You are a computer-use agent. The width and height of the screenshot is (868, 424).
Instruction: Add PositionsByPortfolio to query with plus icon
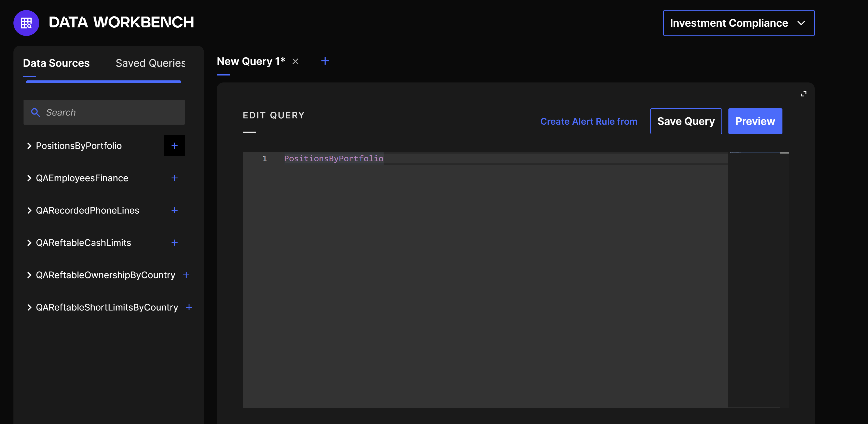(x=174, y=146)
